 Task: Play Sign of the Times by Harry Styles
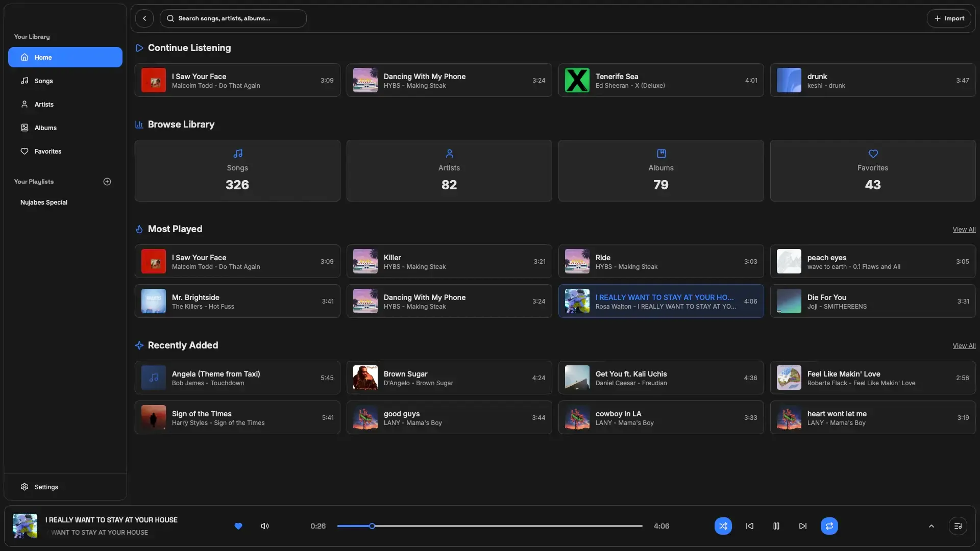click(237, 417)
